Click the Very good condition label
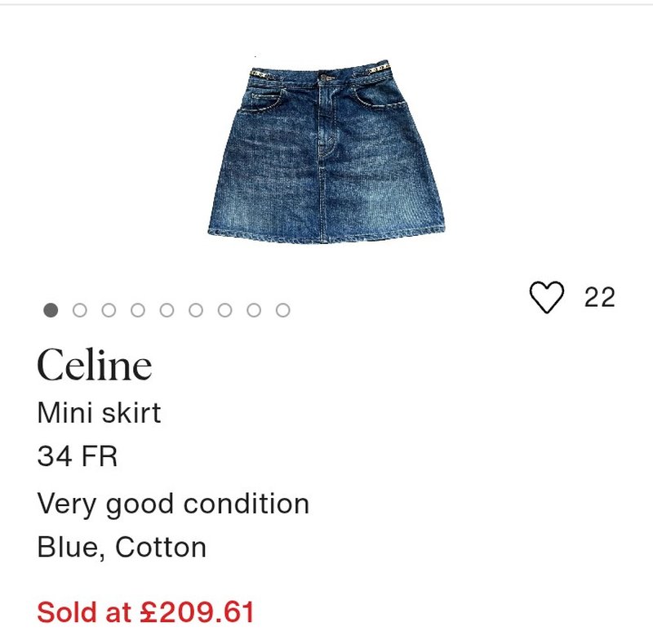The height and width of the screenshot is (644, 653). tap(173, 504)
